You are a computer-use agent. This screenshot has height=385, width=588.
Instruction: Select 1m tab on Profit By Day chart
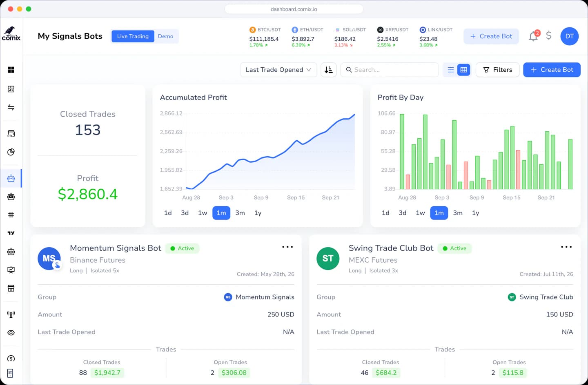click(x=439, y=213)
